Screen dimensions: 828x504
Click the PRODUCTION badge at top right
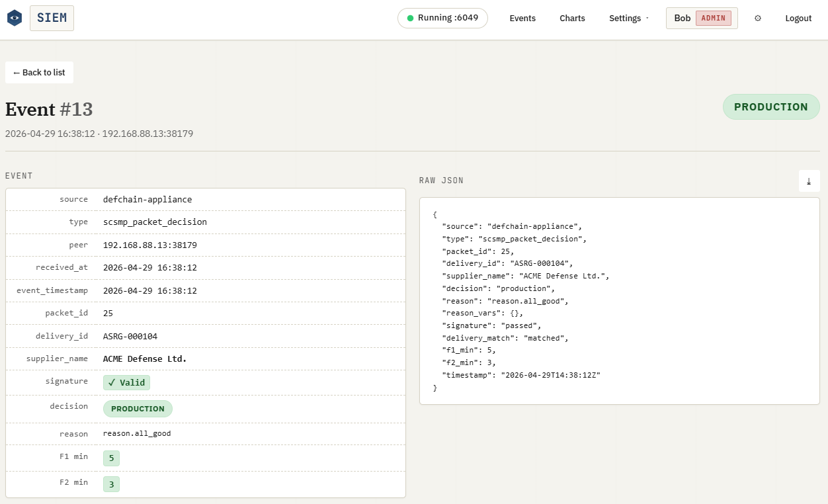pyautogui.click(x=771, y=107)
